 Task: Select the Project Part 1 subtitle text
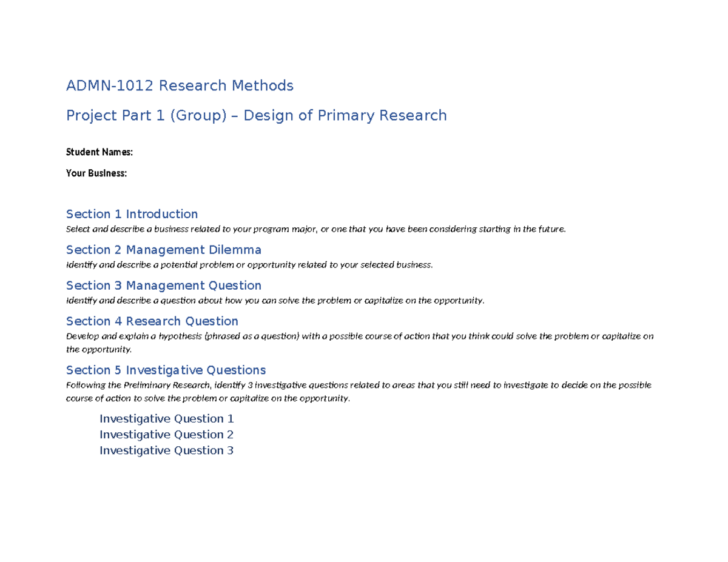click(x=256, y=115)
